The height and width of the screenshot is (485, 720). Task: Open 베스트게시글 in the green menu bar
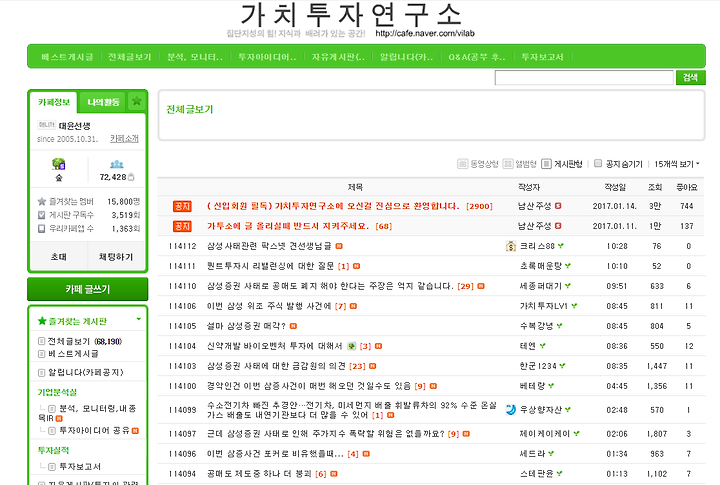[x=67, y=57]
